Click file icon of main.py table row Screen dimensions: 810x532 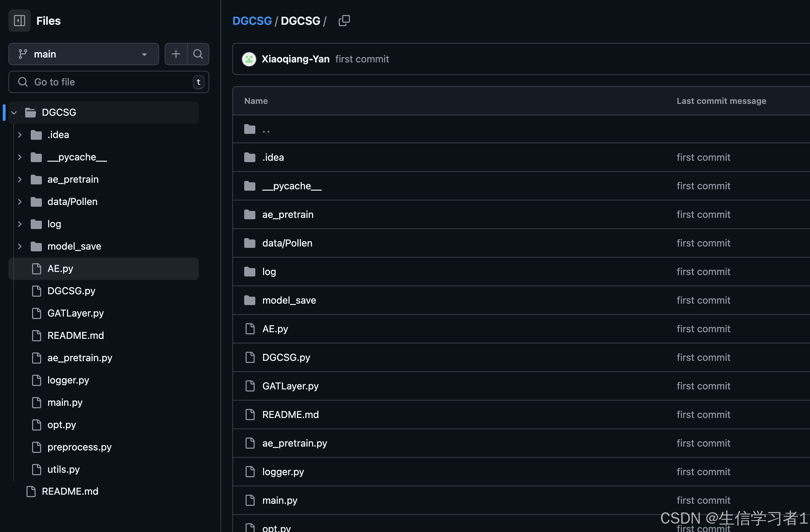pos(250,501)
